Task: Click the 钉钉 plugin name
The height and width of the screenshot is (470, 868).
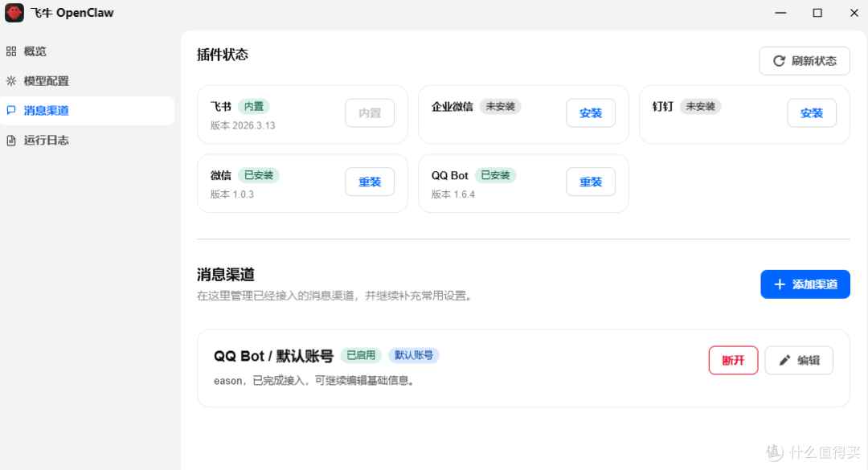Action: 662,106
